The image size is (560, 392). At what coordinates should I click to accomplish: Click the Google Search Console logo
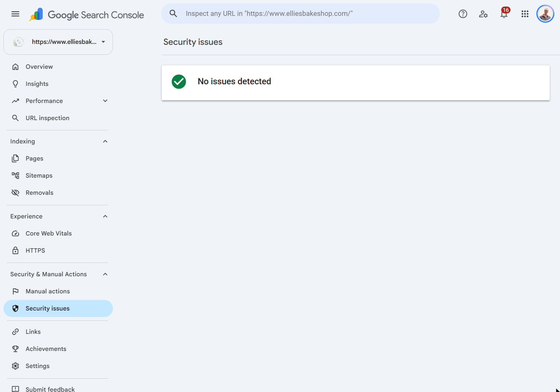[x=87, y=15]
